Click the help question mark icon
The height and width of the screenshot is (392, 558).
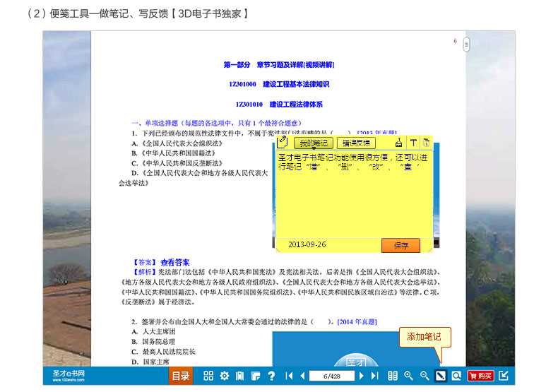(x=271, y=376)
